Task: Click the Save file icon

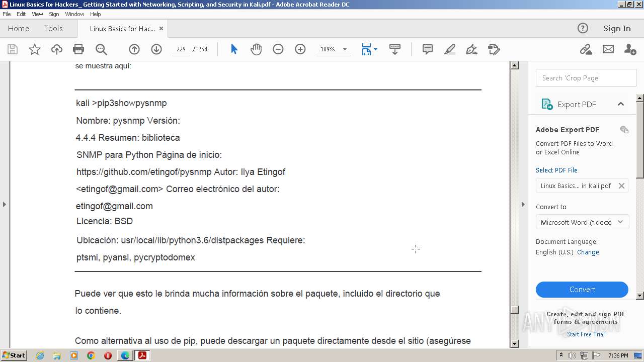Action: coord(13,49)
